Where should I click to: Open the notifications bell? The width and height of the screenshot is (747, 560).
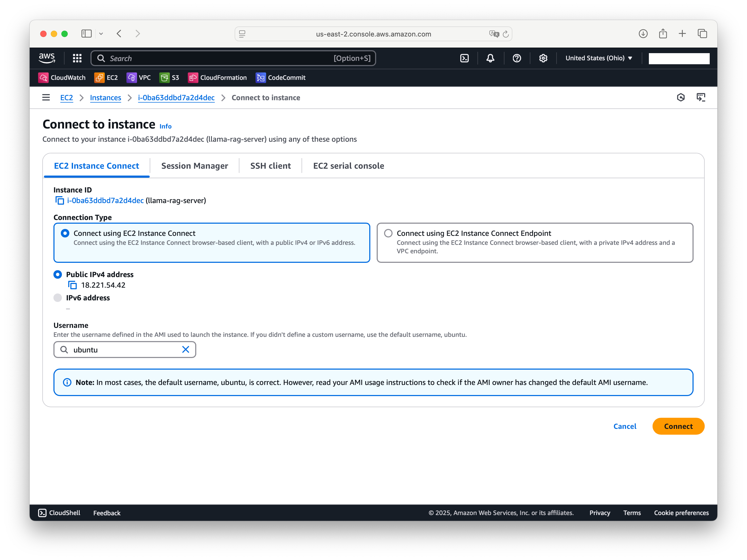(x=490, y=58)
